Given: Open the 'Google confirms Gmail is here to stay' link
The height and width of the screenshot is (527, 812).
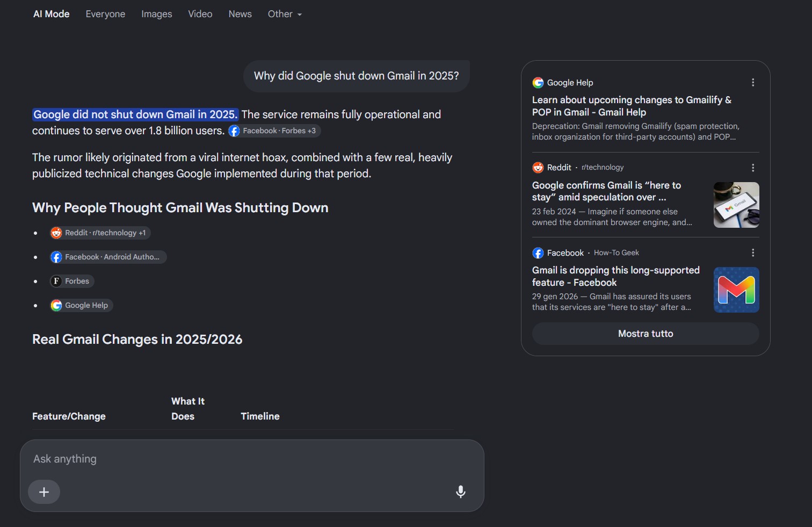Looking at the screenshot, I should click(606, 191).
